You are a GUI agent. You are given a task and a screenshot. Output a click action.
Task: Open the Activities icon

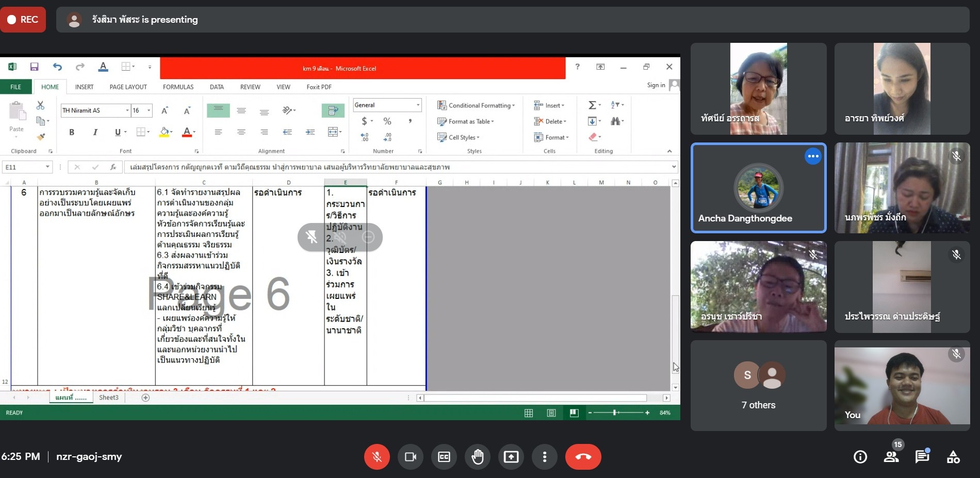[x=953, y=457]
